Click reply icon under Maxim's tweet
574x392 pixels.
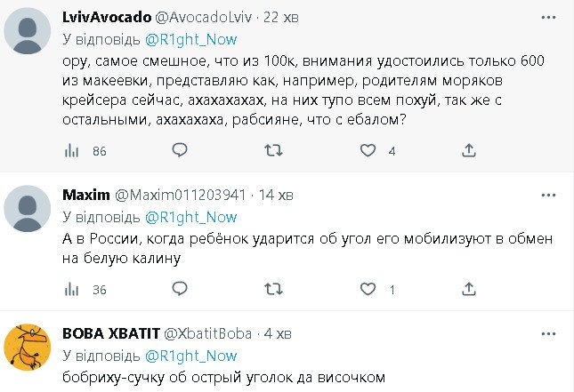coord(181,289)
